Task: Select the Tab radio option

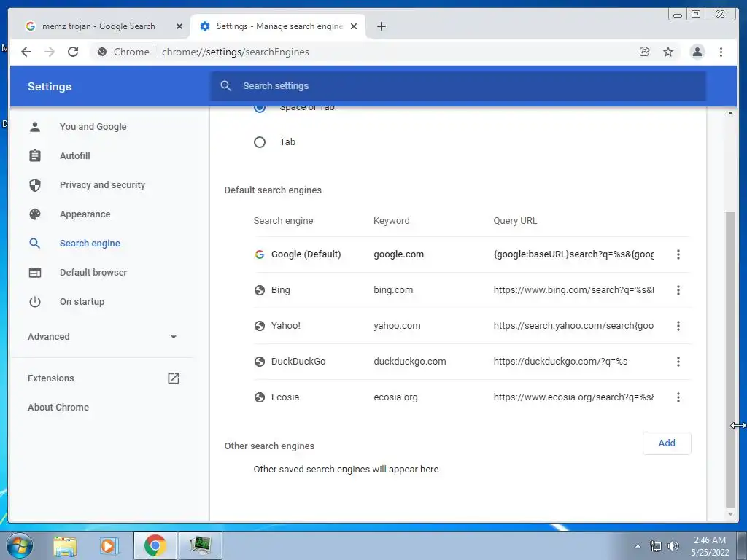Action: pos(260,142)
